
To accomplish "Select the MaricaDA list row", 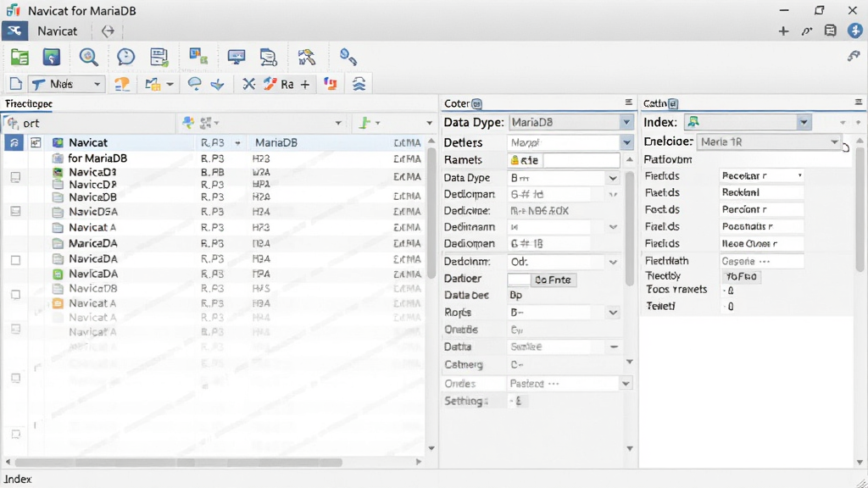I will tap(214, 243).
